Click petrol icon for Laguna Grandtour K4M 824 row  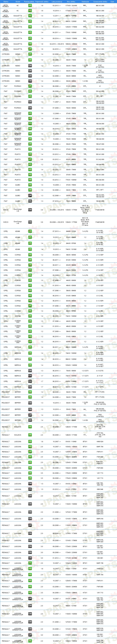pyautogui.click(x=30, y=569)
